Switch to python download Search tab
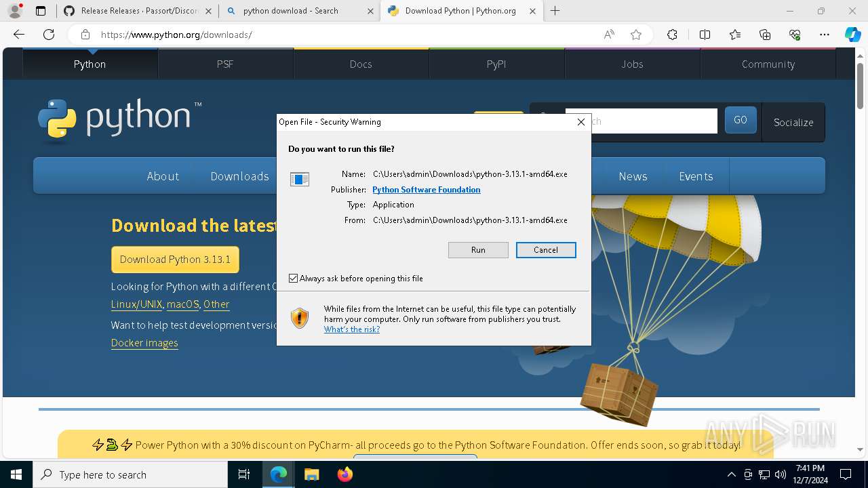This screenshot has width=868, height=488. pyautogui.click(x=298, y=11)
